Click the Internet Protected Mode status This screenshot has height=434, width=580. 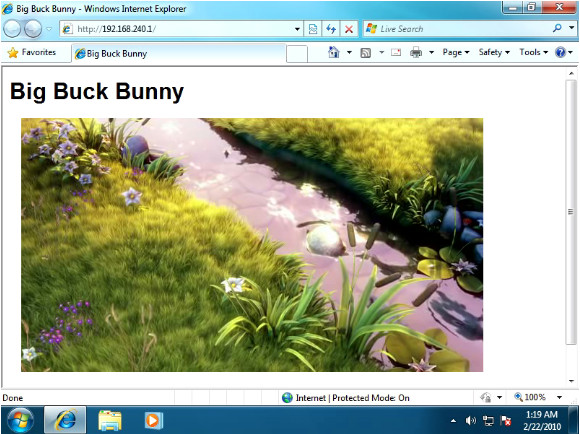click(345, 398)
